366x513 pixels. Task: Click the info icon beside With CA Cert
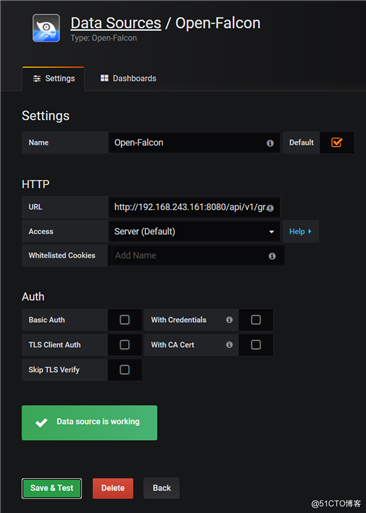tap(229, 345)
